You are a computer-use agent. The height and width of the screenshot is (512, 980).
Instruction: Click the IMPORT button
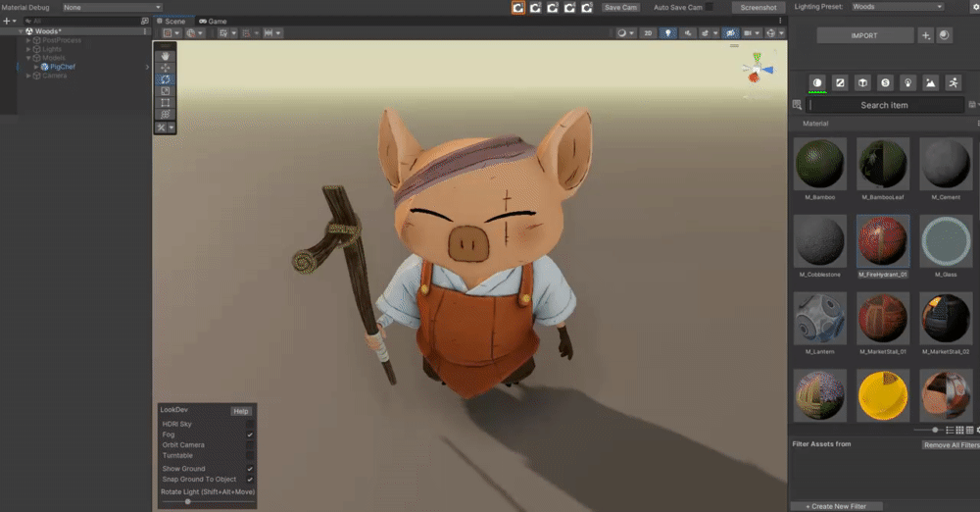[864, 35]
